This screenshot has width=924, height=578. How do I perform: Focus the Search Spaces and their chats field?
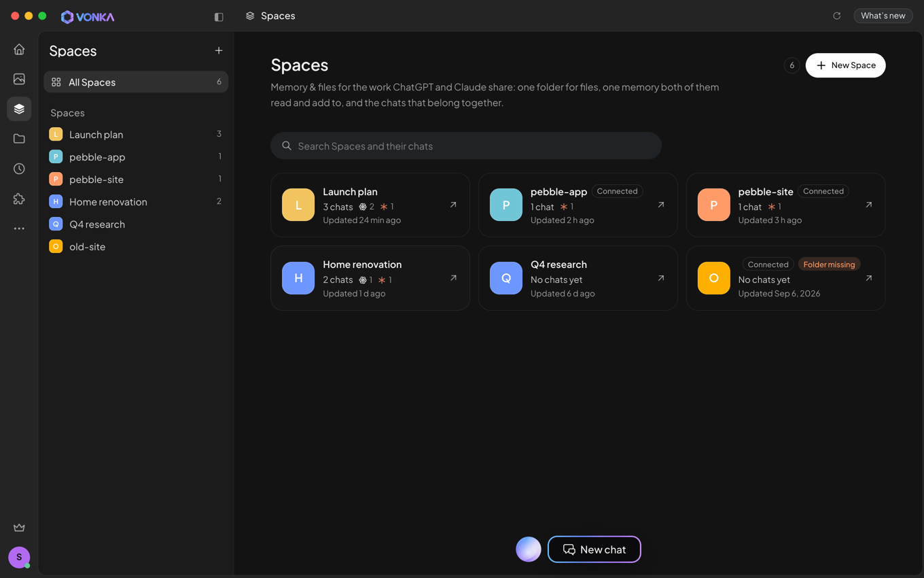click(x=466, y=146)
